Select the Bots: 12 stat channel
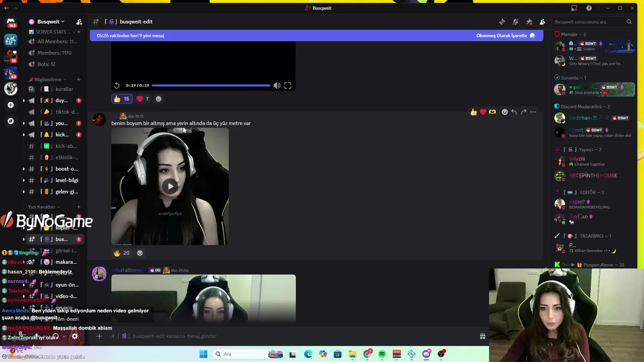The height and width of the screenshot is (362, 644). 54,64
